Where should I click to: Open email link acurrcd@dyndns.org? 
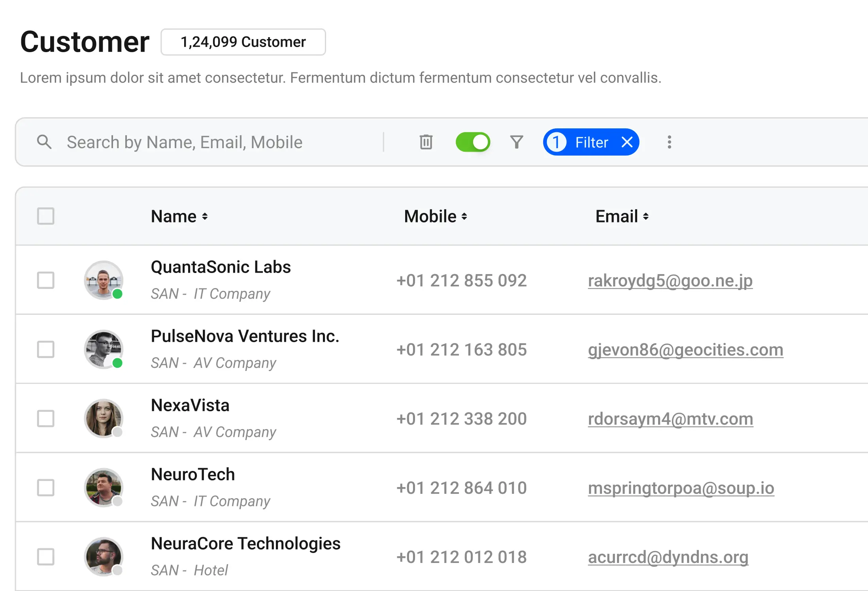click(668, 557)
